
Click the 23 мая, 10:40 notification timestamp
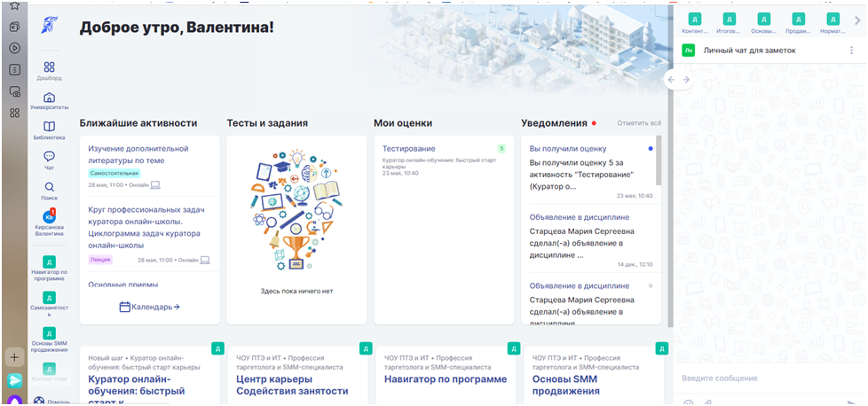point(635,196)
